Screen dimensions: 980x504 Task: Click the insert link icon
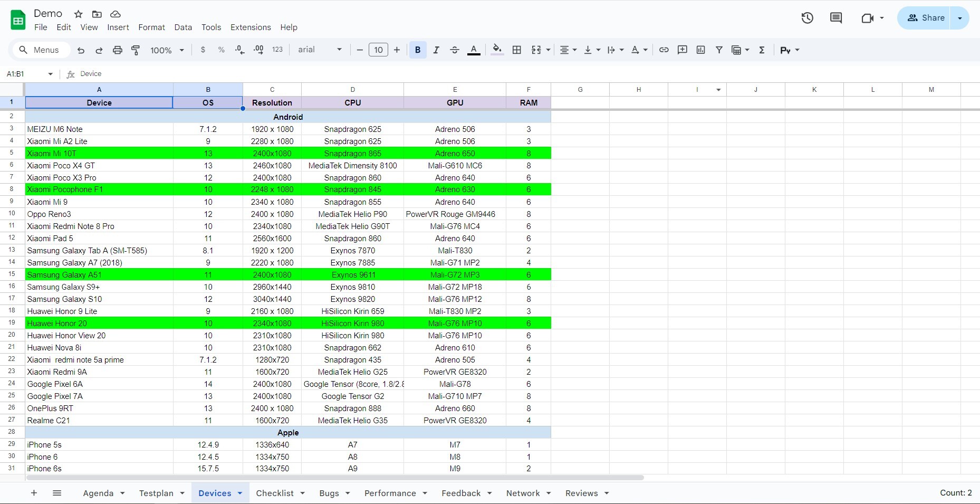coord(664,50)
